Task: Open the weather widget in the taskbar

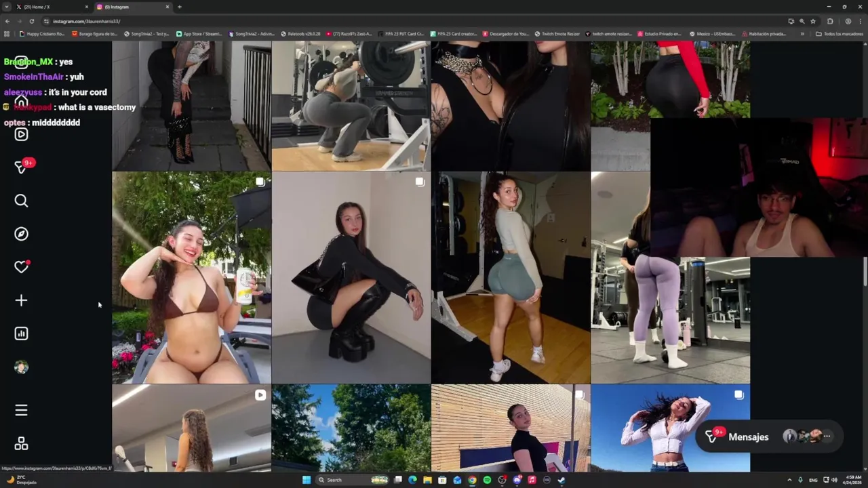Action: coord(20,480)
